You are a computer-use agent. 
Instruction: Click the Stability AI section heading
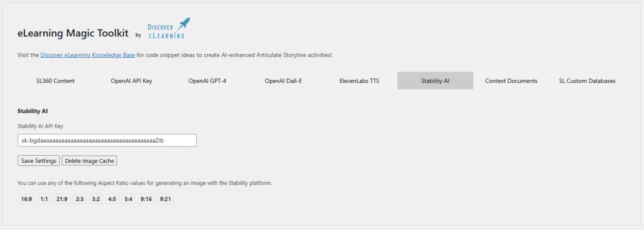33,111
